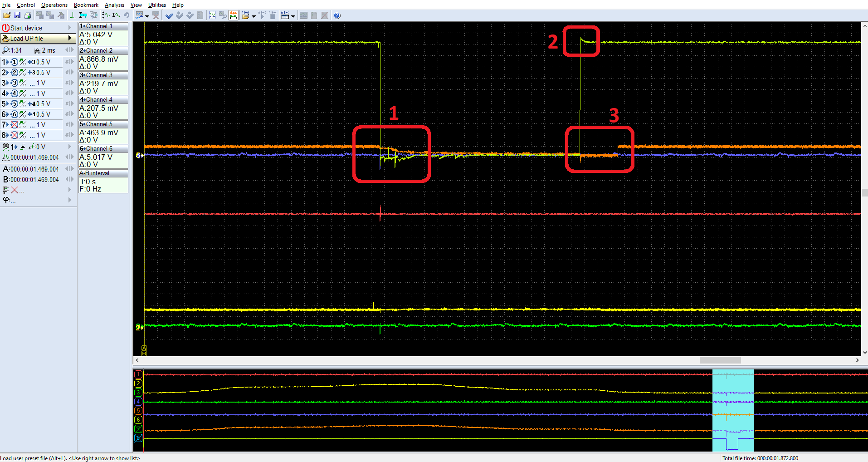Click the Save floppy disk toolbar icon
The image size is (868, 462).
tap(17, 15)
